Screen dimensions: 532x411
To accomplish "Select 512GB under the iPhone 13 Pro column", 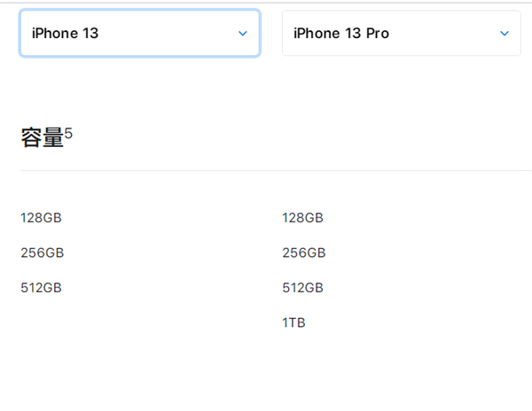I will 302,288.
